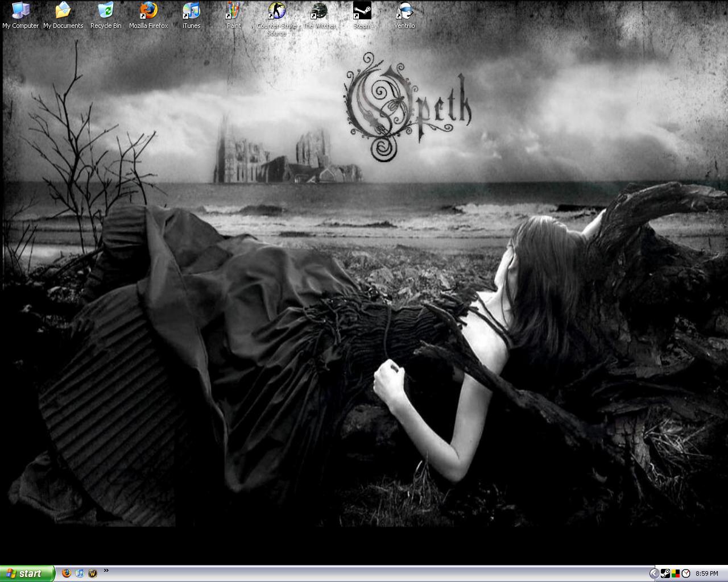728x582 pixels.
Task: Select the Paint desktop shortcut
Action: 234,15
